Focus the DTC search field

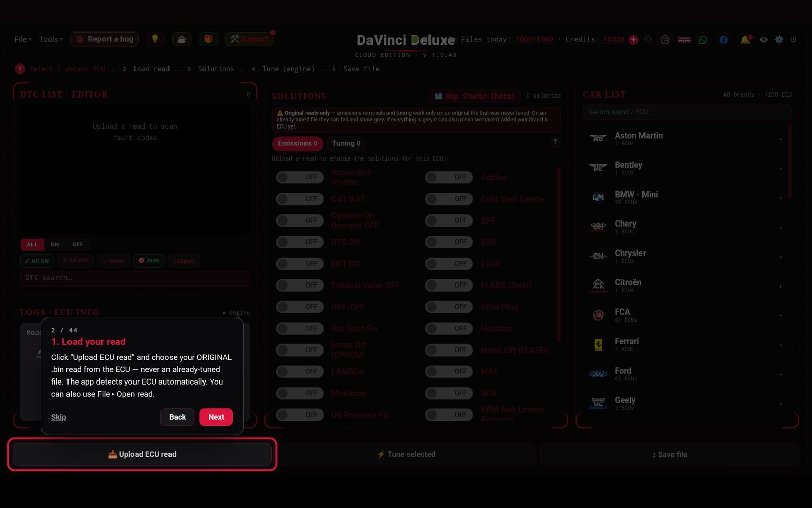point(135,278)
